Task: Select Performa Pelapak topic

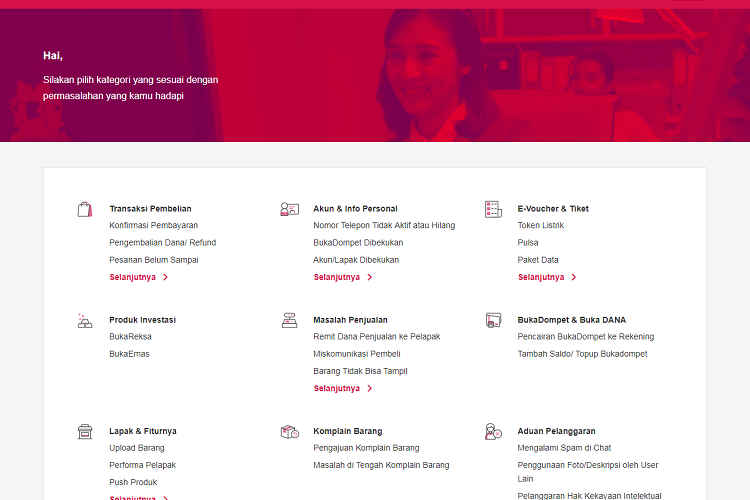Action: 143,465
